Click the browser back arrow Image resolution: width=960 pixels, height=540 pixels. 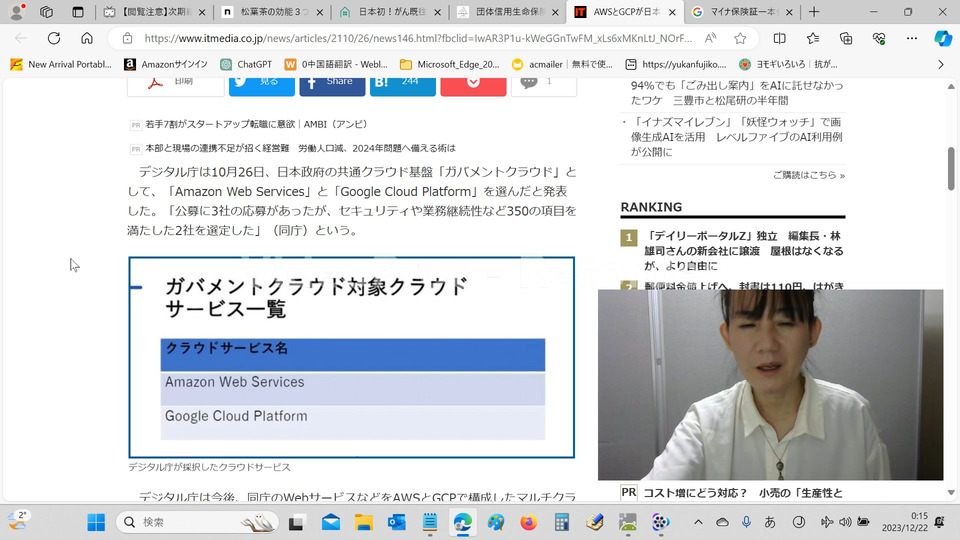click(x=21, y=38)
